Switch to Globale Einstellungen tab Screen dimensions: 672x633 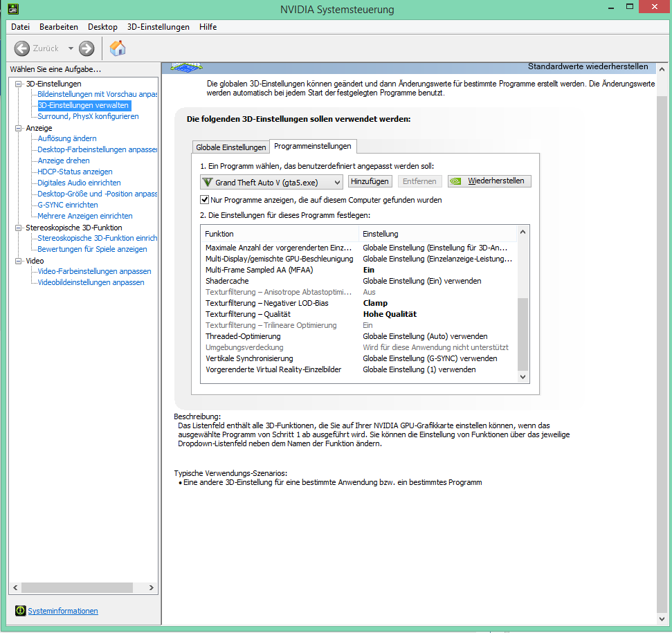click(230, 147)
